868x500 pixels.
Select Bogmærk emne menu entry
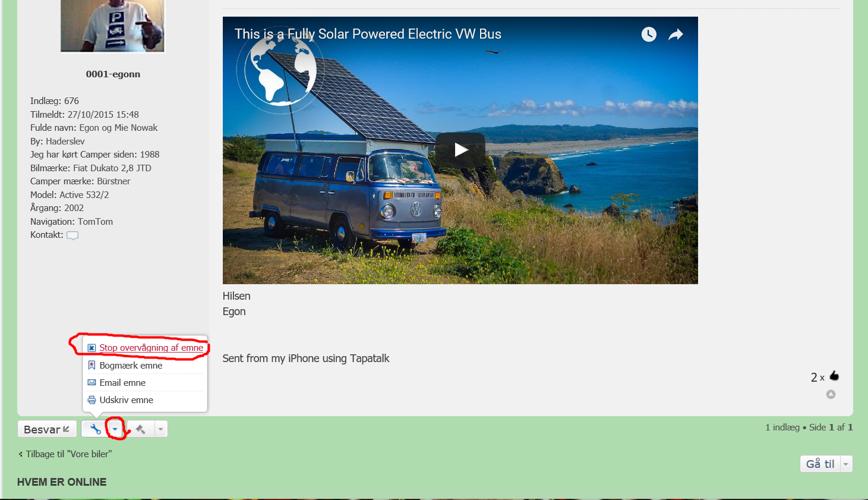click(x=131, y=365)
